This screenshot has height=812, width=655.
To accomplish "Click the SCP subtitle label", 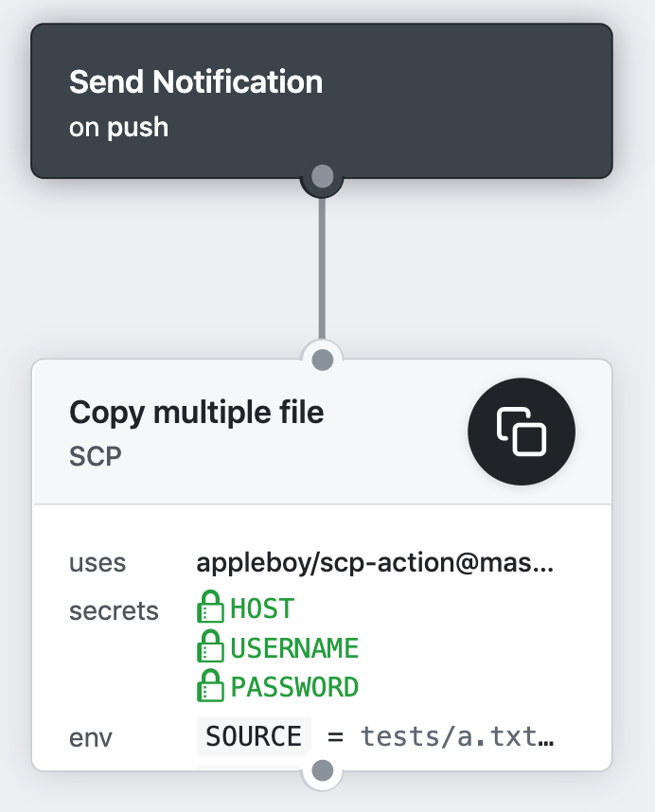I will [96, 456].
